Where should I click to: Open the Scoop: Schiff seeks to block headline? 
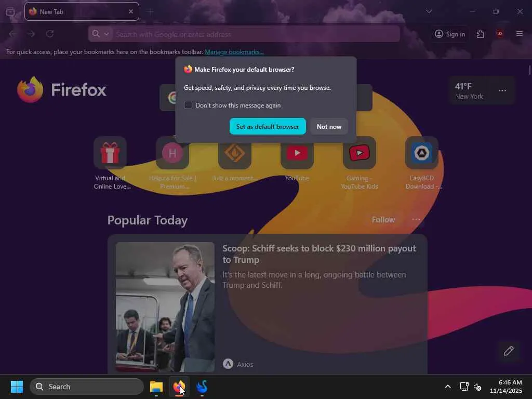point(319,254)
